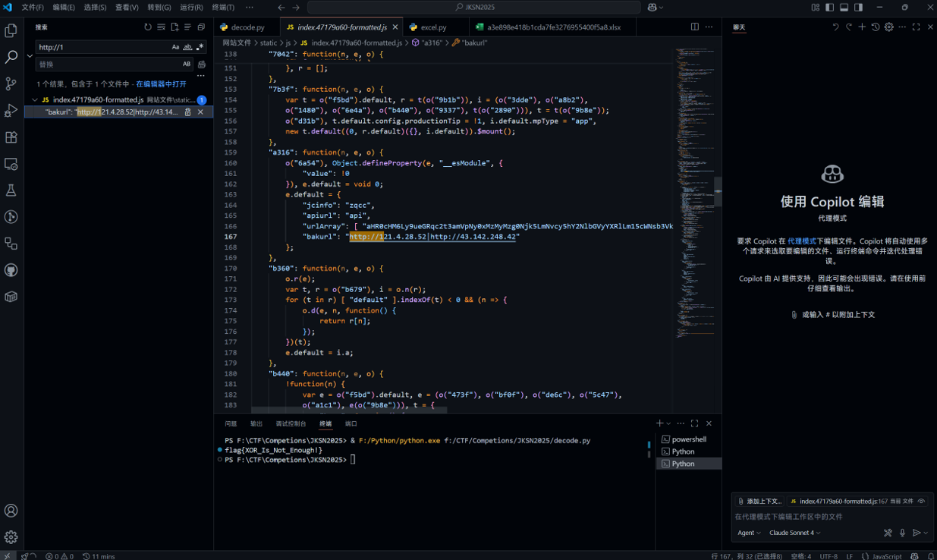Split the editor to the right
This screenshot has width=937, height=560.
[694, 27]
